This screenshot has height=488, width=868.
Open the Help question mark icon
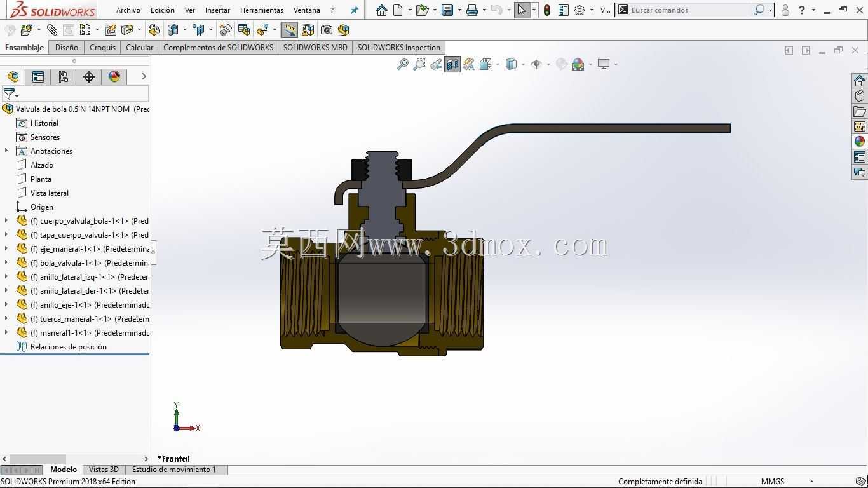pyautogui.click(x=802, y=10)
